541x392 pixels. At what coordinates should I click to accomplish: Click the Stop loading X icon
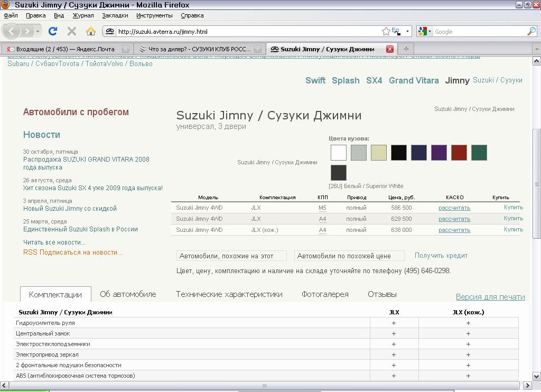[x=72, y=31]
